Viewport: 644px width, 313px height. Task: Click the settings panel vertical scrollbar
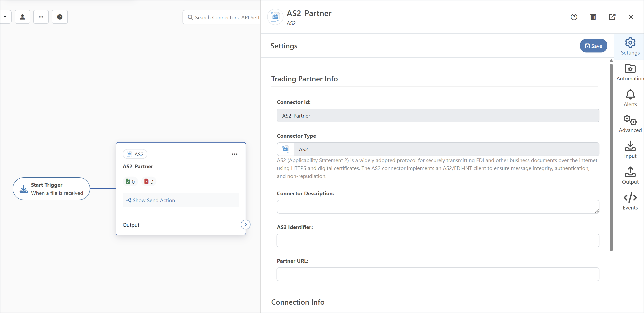611,157
